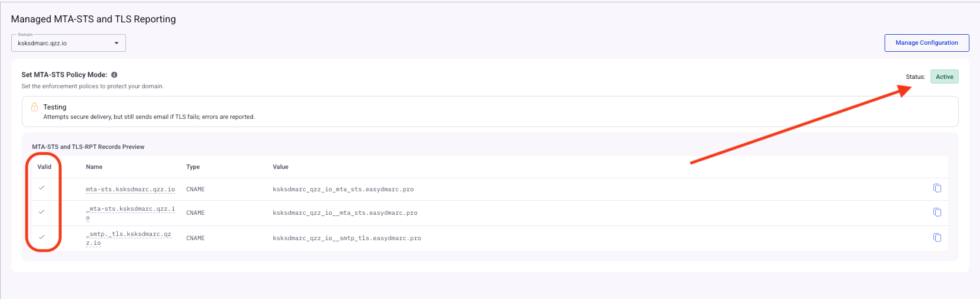
Task: Open Manage Configuration
Action: click(926, 43)
